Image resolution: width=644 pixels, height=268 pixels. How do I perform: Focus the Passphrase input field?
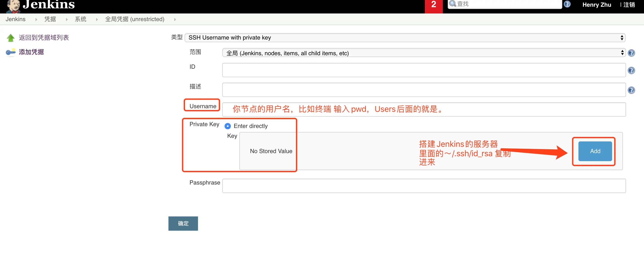(x=424, y=186)
